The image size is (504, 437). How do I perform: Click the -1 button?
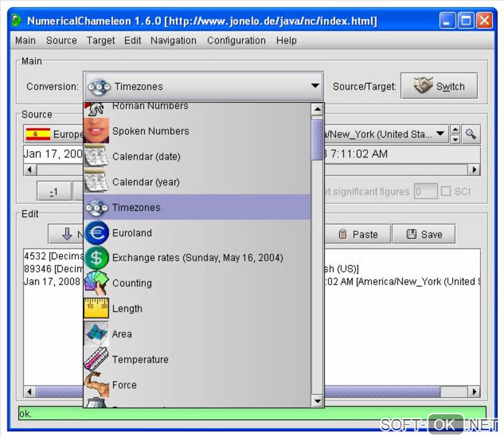point(54,191)
